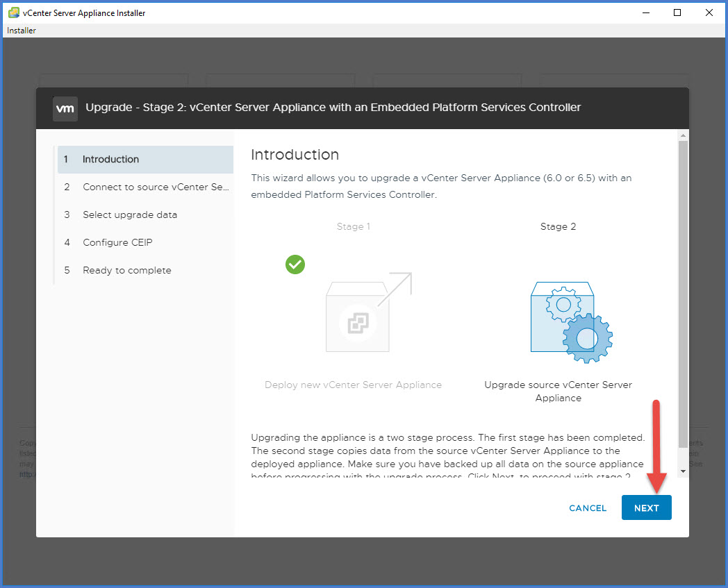Open the Installer menu
Viewport: 728px width, 588px height.
[x=22, y=31]
